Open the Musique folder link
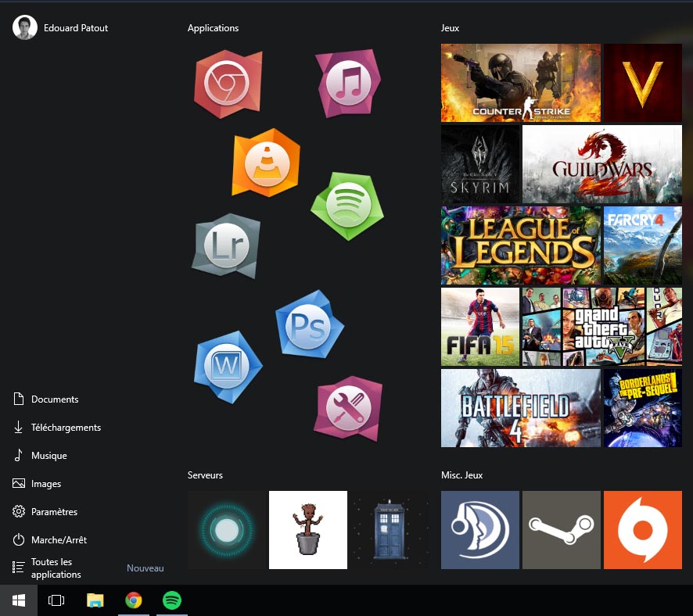This screenshot has height=616, width=693. click(40, 455)
